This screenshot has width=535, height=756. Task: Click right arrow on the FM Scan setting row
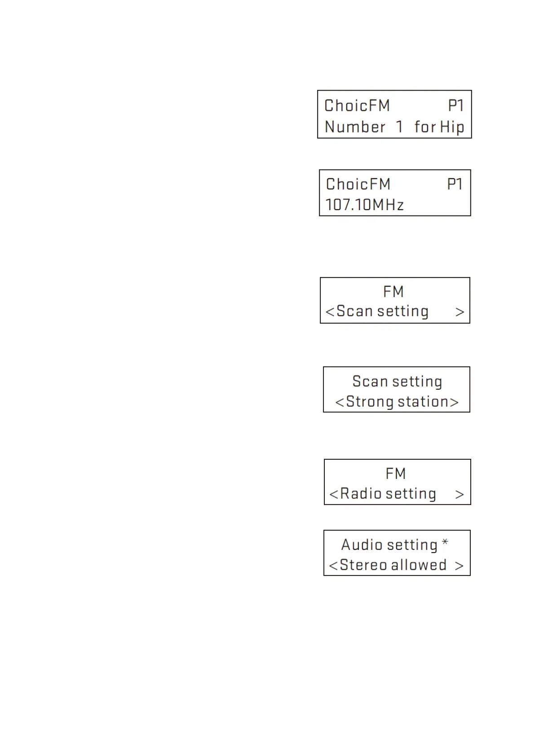pos(460,312)
